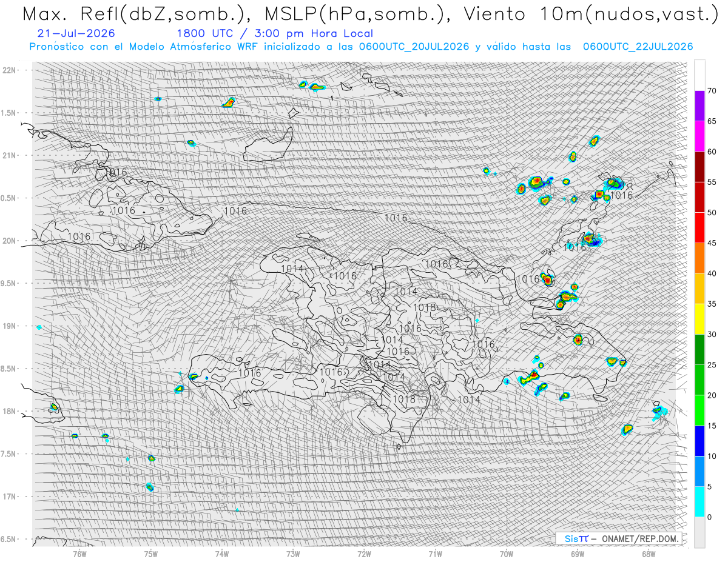Select the 9.5N latitude axis label
The image size is (728, 562).
(x=8, y=283)
